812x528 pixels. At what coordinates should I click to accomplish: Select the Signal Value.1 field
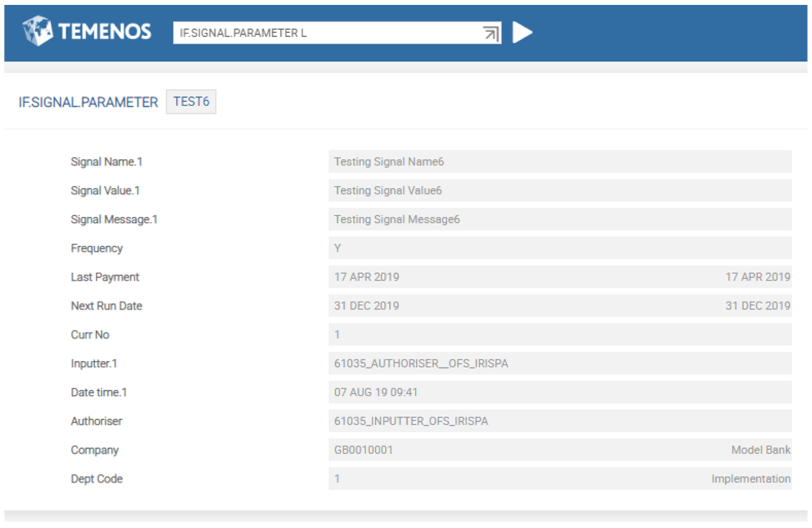click(558, 191)
